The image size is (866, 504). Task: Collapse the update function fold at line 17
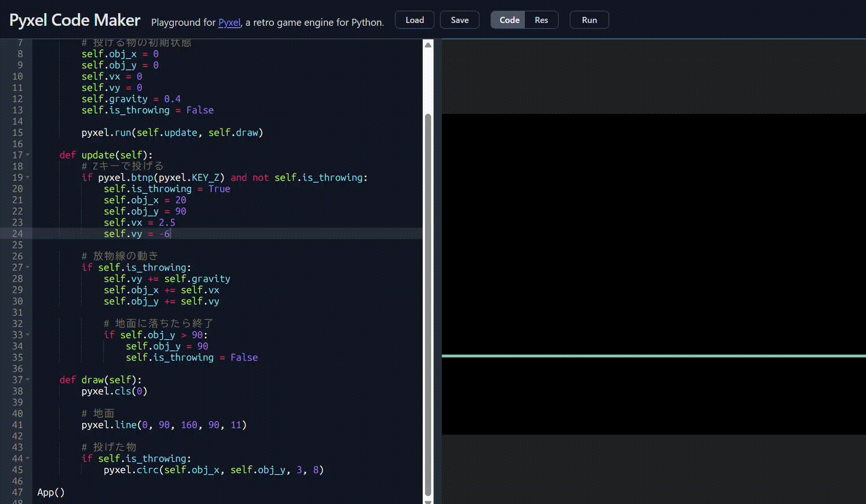(28, 155)
